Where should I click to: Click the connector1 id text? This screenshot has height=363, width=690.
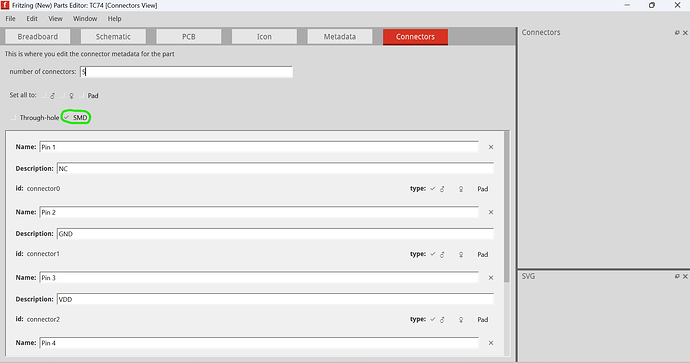tap(43, 254)
